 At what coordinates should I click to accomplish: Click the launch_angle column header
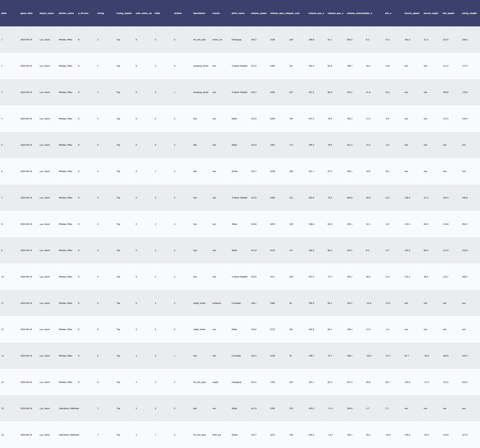(x=431, y=13)
